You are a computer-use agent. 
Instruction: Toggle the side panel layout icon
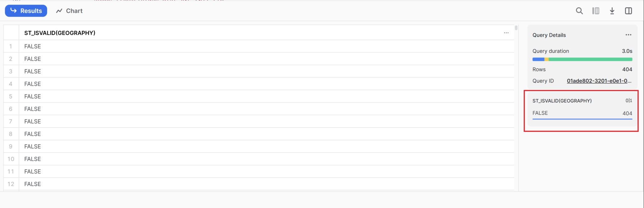coord(629,11)
